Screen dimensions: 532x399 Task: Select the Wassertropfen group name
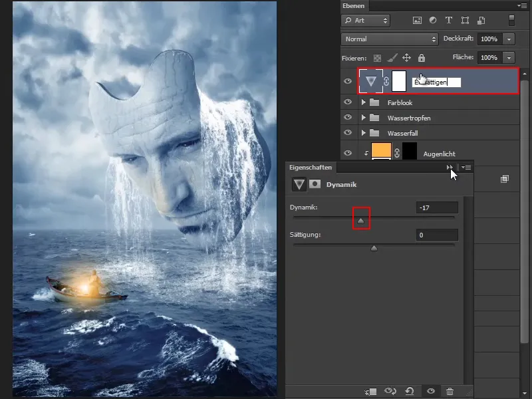(409, 118)
